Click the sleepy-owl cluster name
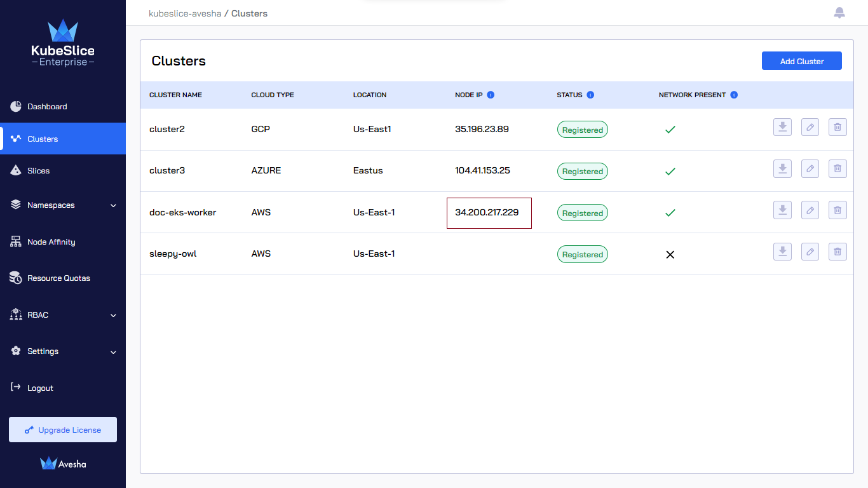 click(x=173, y=254)
